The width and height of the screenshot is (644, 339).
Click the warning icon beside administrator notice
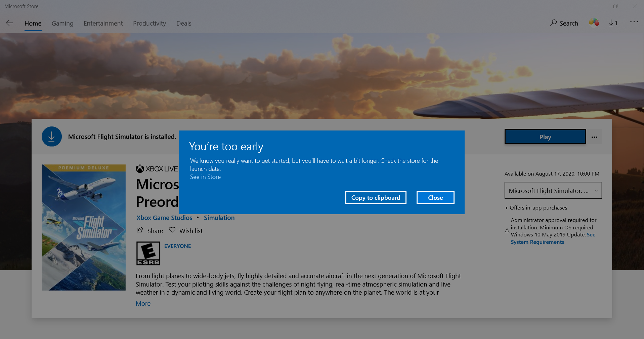[507, 231]
